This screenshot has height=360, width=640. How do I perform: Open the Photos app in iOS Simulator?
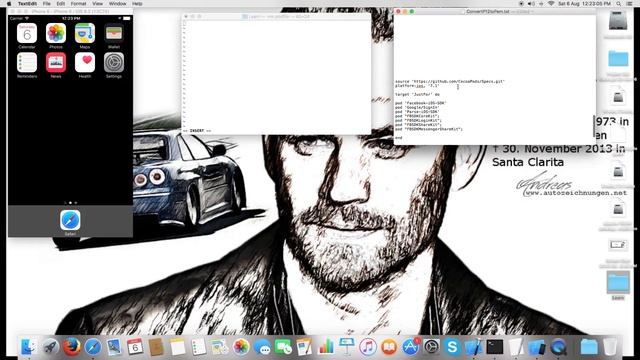coord(56,33)
